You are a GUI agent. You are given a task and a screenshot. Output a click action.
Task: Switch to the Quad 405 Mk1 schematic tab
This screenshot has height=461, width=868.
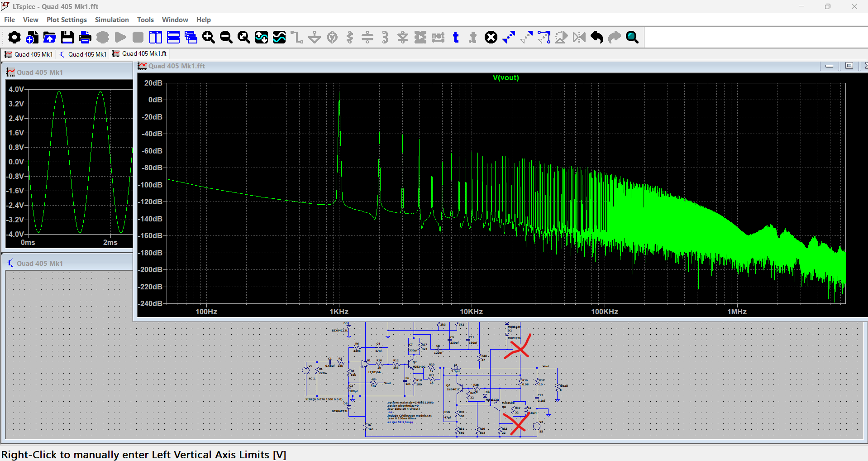pyautogui.click(x=83, y=54)
